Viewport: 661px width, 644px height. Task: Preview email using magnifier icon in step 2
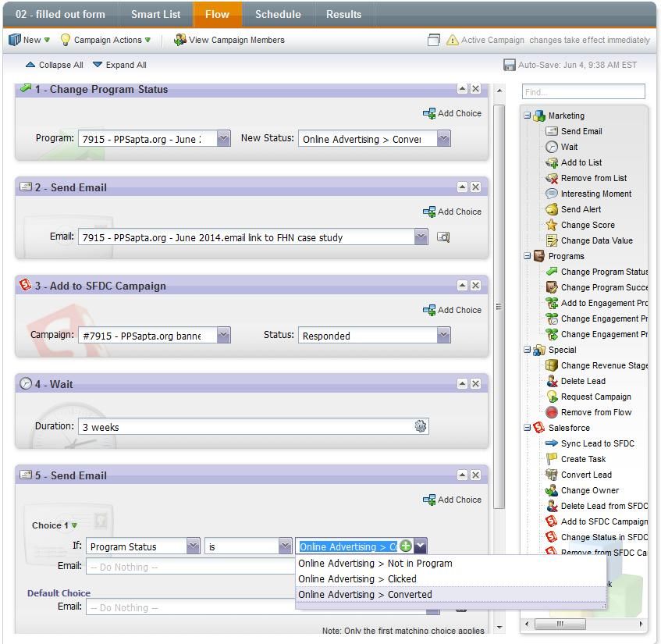443,237
